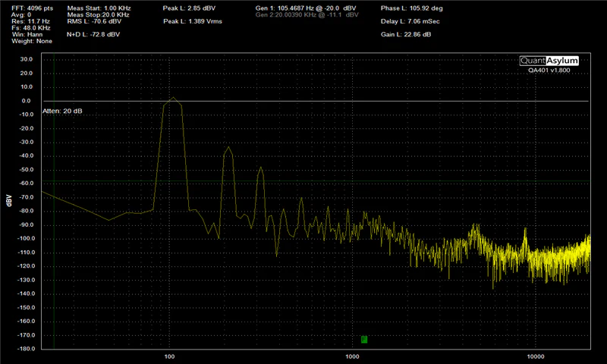Select the Gen 1 105.4687 Hz generator line
Screen dimensions: 607x364
306,8
